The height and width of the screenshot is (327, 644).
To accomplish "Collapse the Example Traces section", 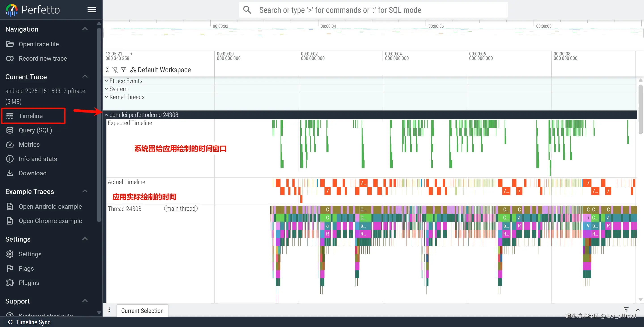I will click(x=85, y=191).
